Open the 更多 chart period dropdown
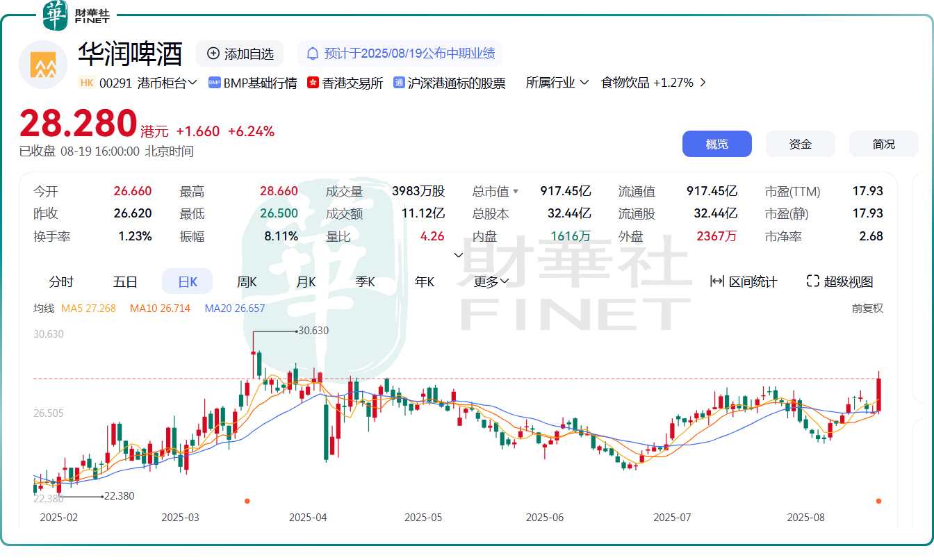This screenshot has height=560, width=934. (x=491, y=281)
